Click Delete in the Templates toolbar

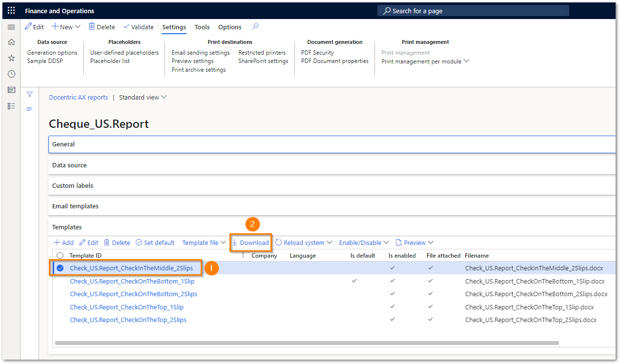click(117, 243)
